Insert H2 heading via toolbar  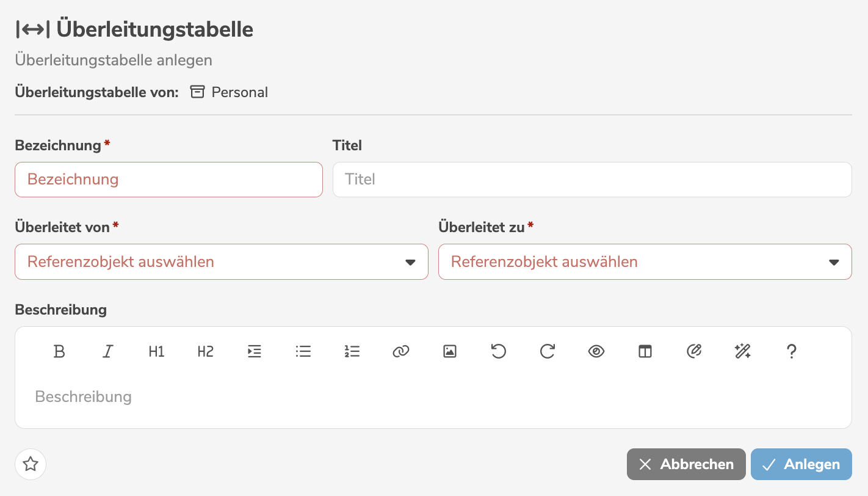click(206, 351)
